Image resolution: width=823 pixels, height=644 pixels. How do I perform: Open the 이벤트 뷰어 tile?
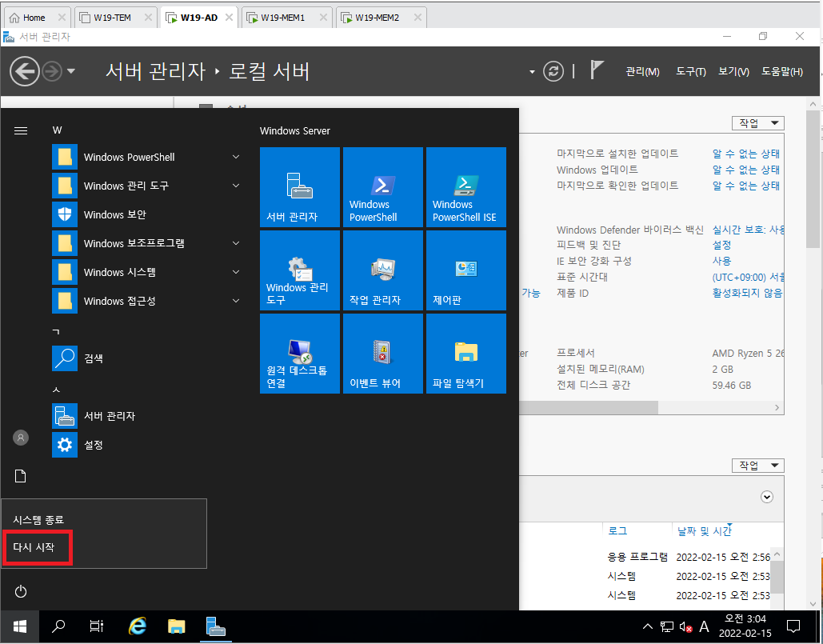coord(382,354)
